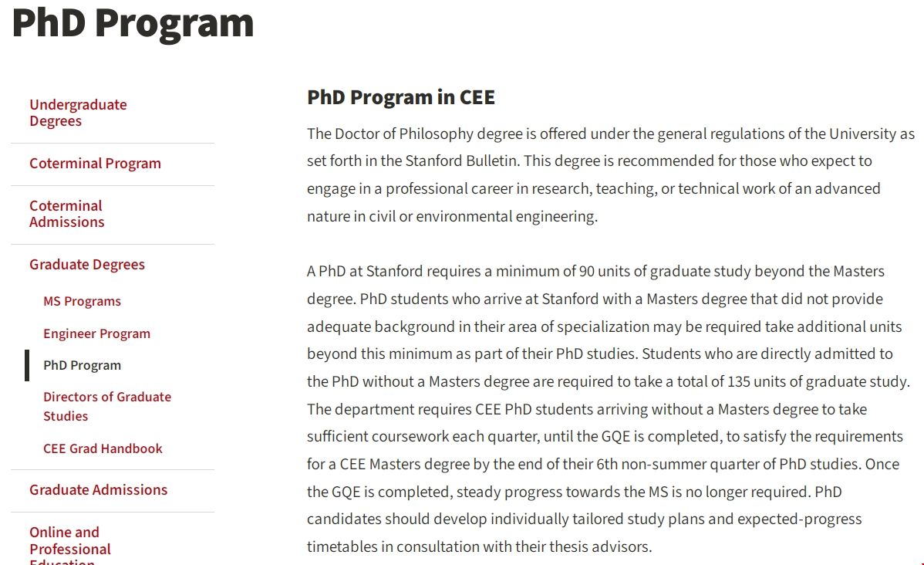This screenshot has width=924, height=565.
Task: Open Online and Professional Education link
Action: pyautogui.click(x=69, y=541)
